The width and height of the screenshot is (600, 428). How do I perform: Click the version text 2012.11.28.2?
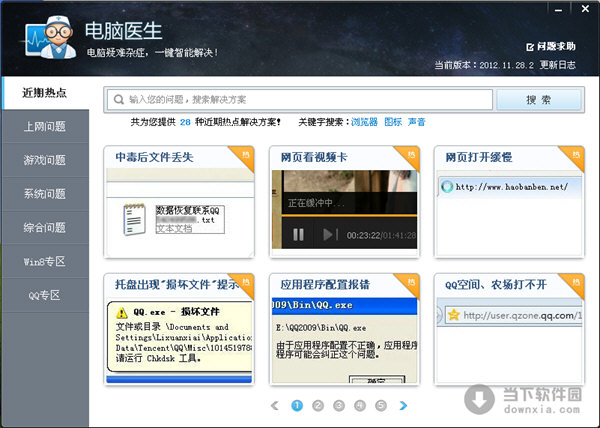tap(506, 65)
